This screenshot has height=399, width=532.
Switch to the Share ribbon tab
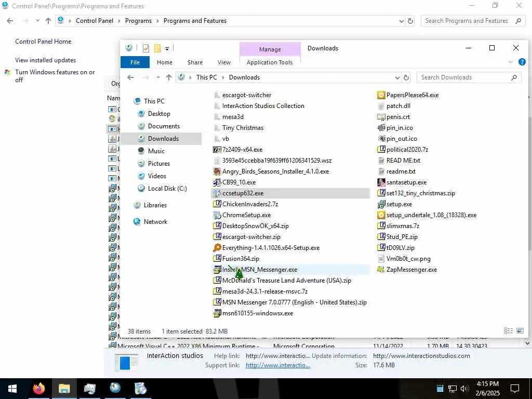click(195, 62)
